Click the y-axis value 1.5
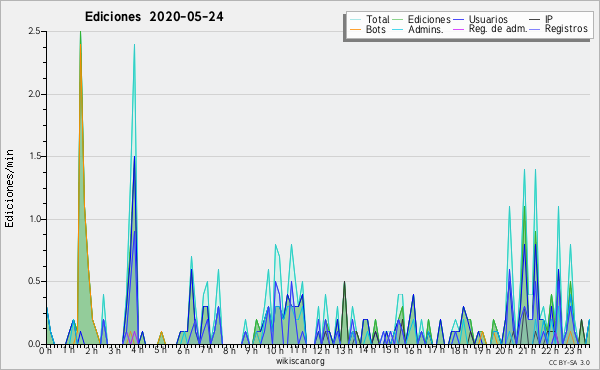 click(x=34, y=156)
